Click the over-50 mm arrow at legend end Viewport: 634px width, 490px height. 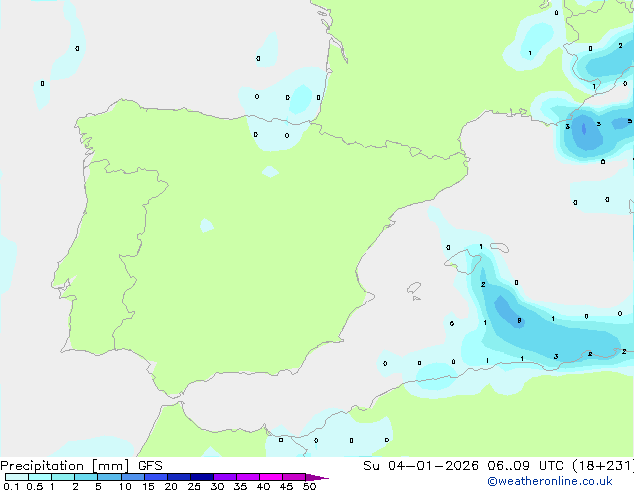[317, 477]
